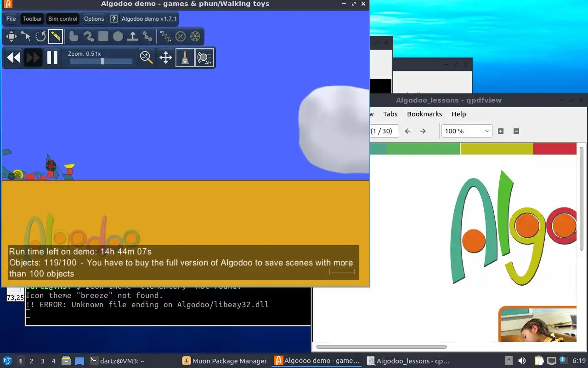Click the tray eject up-arrow icon
The height and width of the screenshot is (368, 588).
point(509,361)
